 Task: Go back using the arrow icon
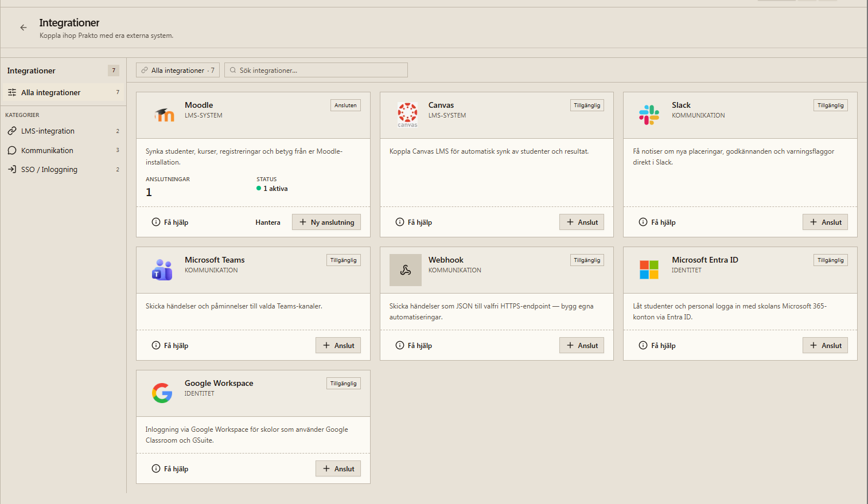click(x=24, y=28)
